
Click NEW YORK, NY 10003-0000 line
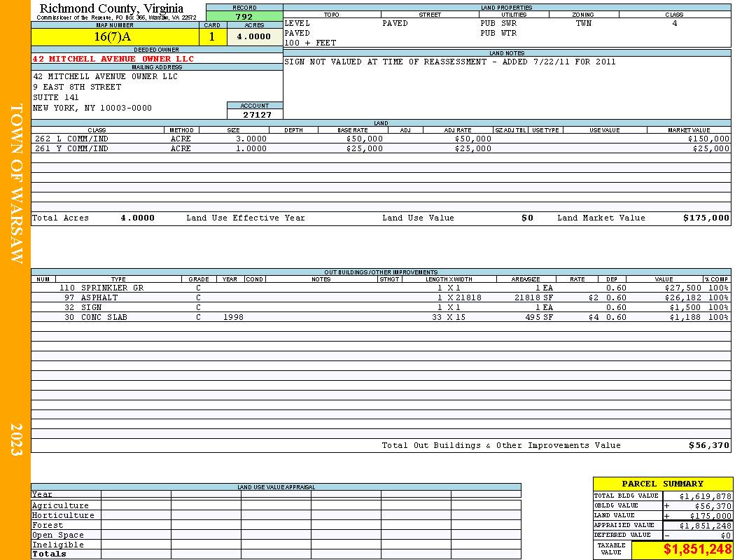tap(92, 108)
